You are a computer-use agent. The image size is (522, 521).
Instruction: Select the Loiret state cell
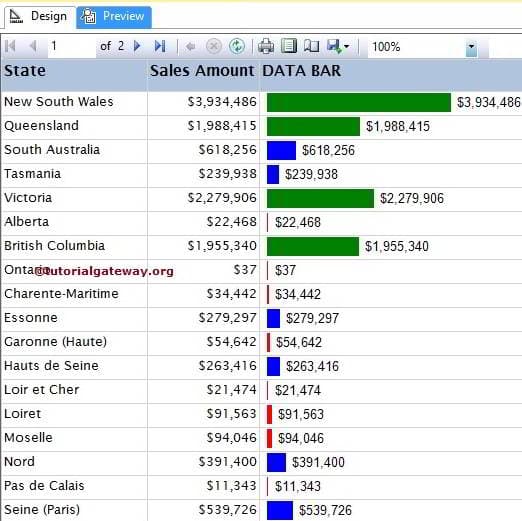coord(74,416)
